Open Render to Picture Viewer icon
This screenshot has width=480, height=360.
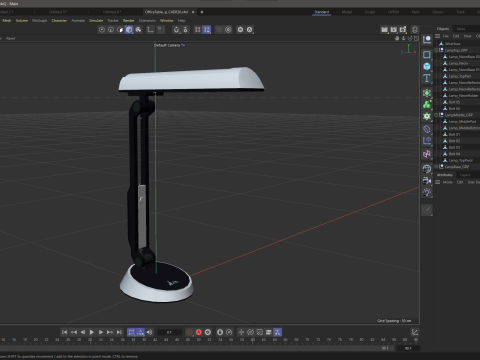pos(394,30)
